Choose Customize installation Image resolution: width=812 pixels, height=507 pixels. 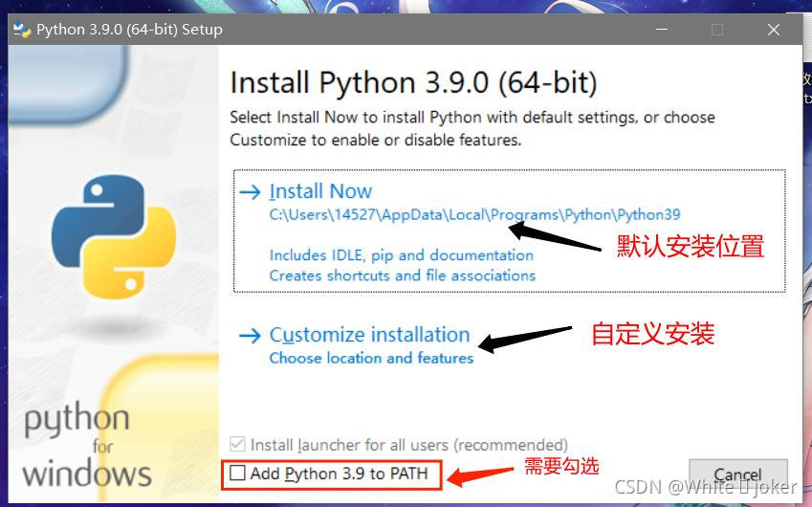[x=370, y=335]
